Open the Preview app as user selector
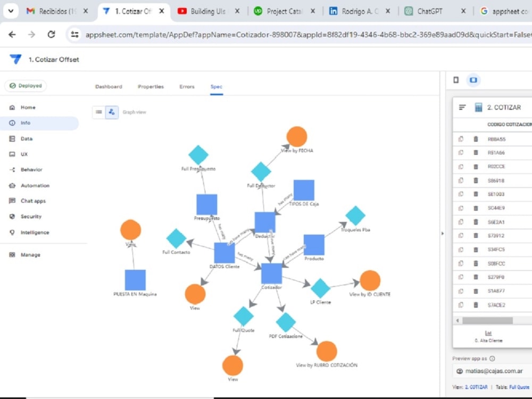The image size is (532, 399). (489, 371)
